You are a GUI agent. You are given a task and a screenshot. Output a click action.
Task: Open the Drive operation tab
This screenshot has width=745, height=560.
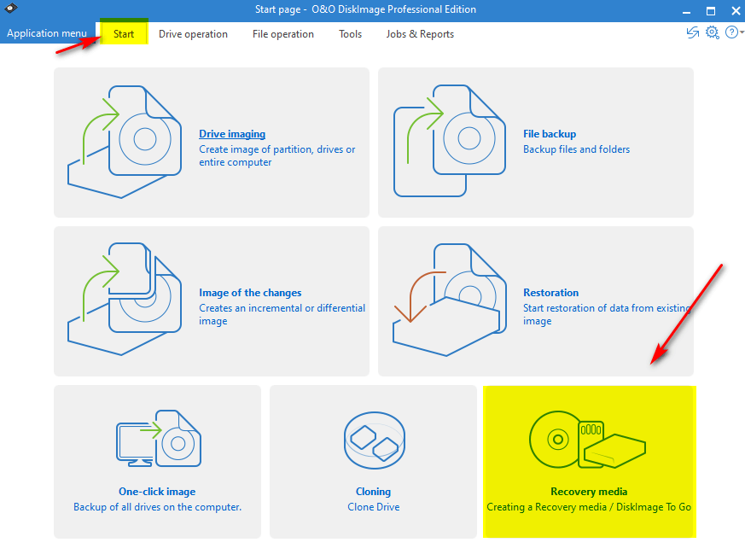[193, 34]
